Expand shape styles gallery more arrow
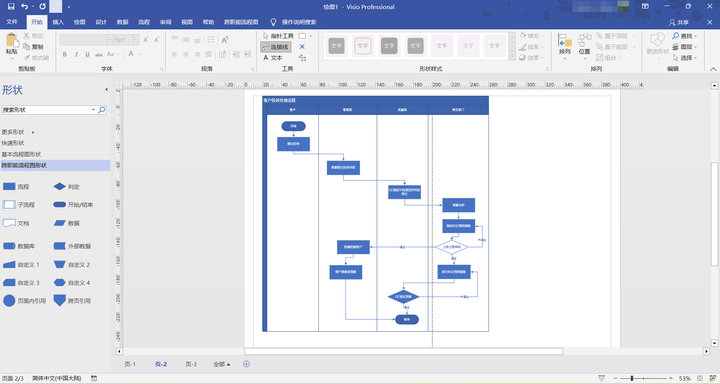The width and height of the screenshot is (720, 384). point(512,56)
